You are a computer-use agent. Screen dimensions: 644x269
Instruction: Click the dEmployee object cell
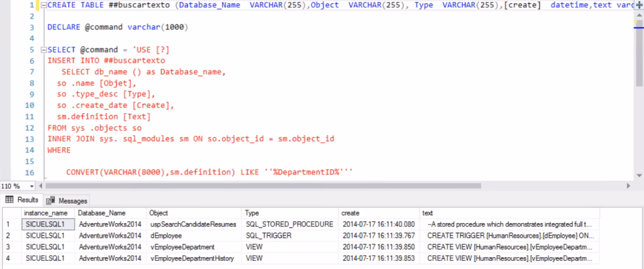click(194, 236)
